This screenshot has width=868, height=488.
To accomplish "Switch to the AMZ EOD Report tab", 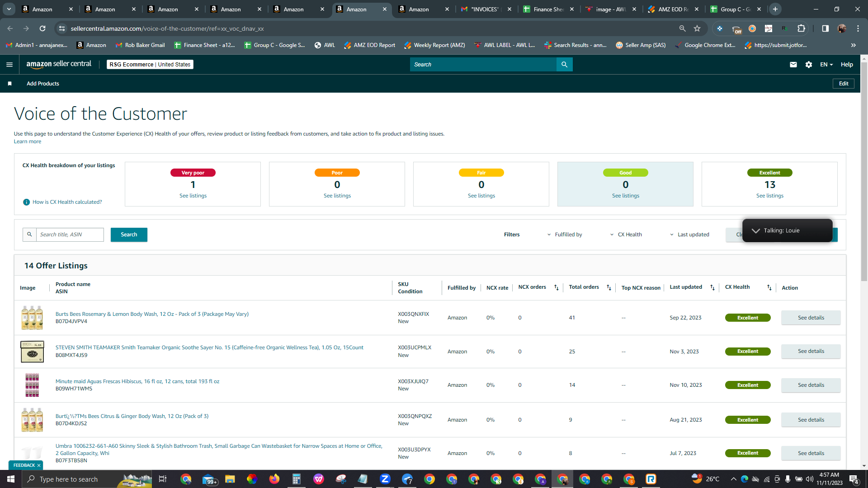I will (x=673, y=9).
